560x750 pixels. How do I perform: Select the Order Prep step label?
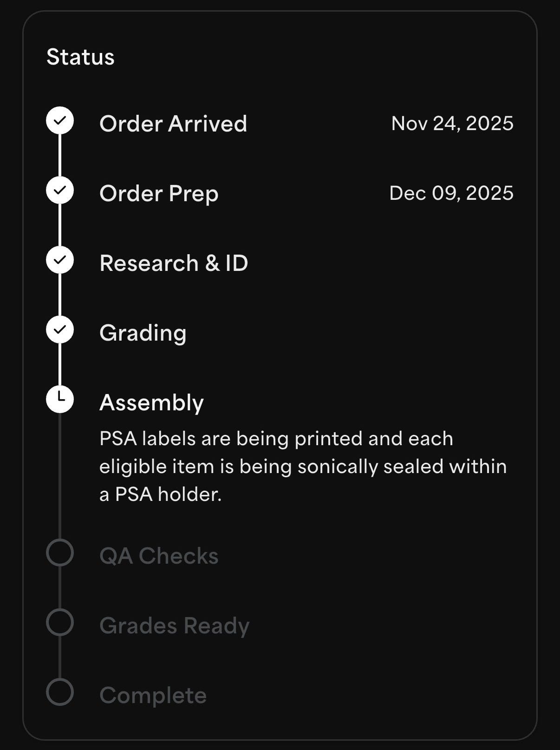pos(159,194)
